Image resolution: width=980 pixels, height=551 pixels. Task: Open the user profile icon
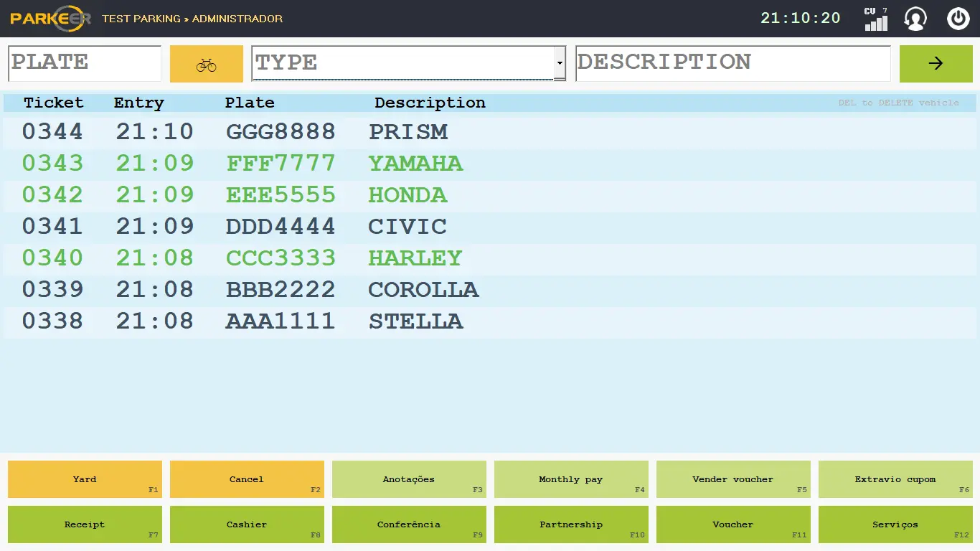click(915, 19)
